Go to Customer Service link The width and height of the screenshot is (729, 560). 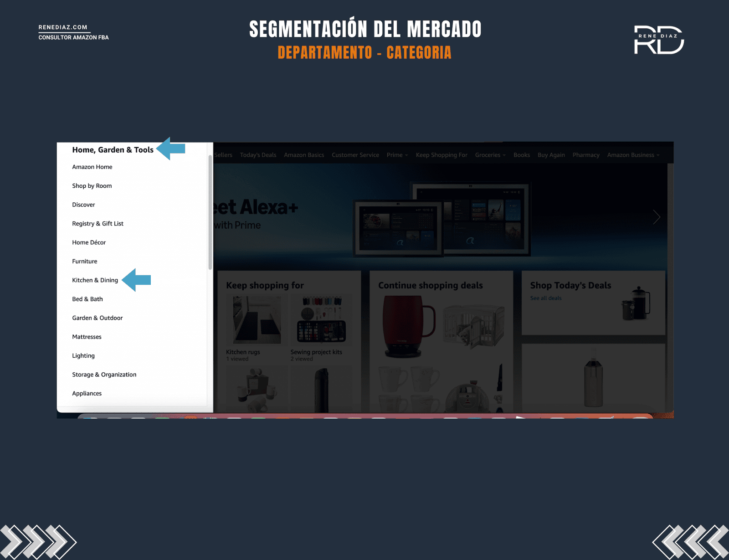355,155
